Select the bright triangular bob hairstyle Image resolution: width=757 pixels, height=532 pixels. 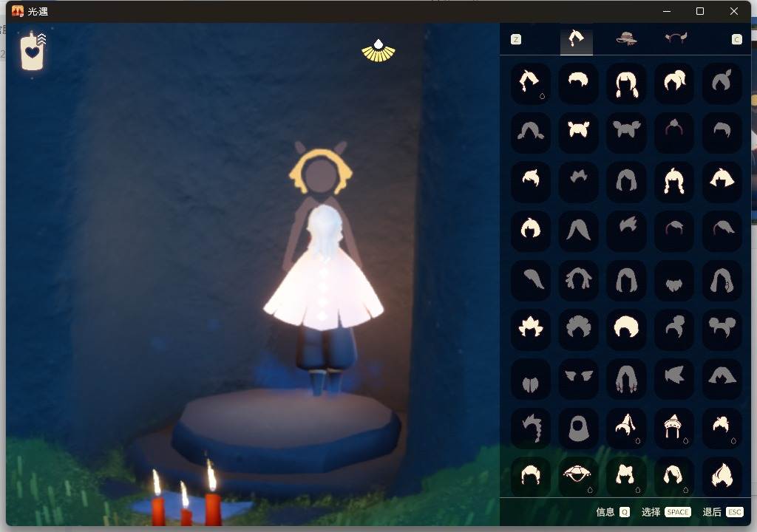(722, 182)
